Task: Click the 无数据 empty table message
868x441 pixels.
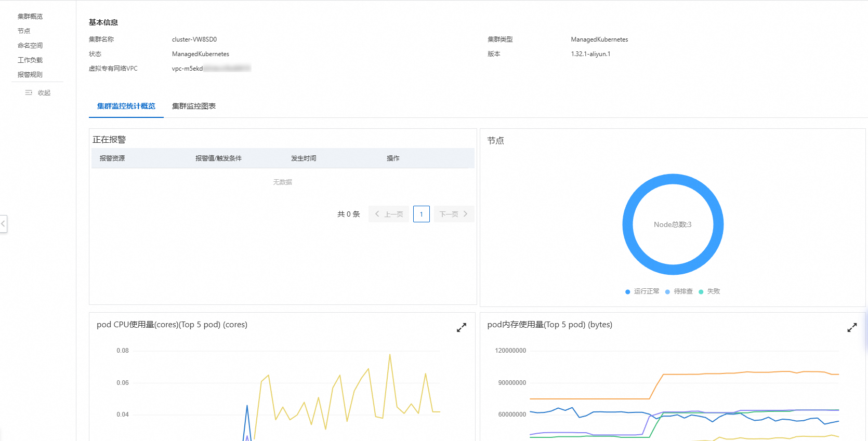Action: pos(283,182)
